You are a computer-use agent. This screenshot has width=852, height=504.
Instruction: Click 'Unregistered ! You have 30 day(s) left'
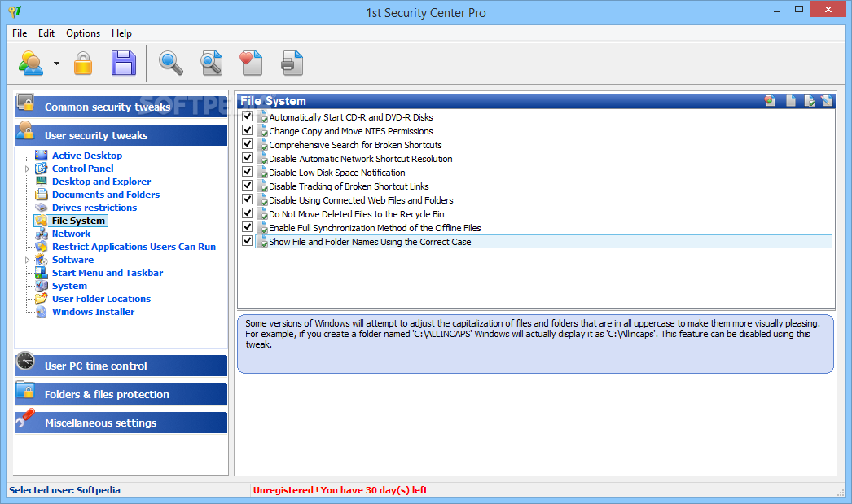coord(340,490)
